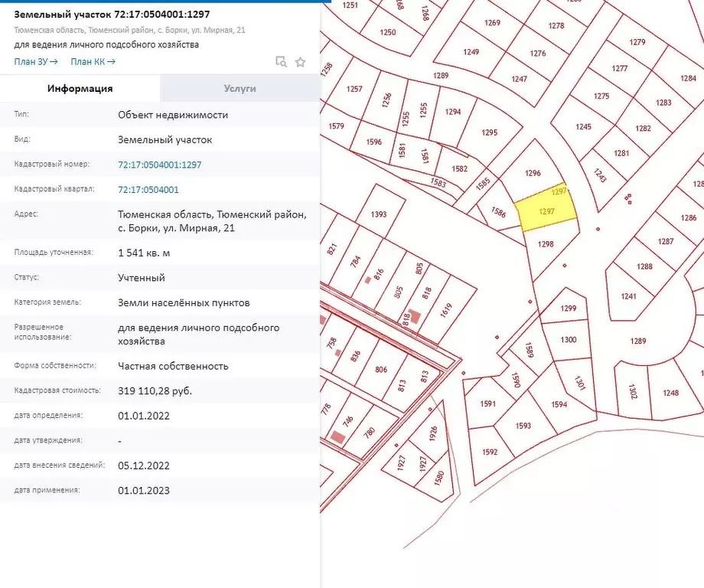Click parcel 1586 on the map
704x588 pixels.
pyautogui.click(x=498, y=214)
